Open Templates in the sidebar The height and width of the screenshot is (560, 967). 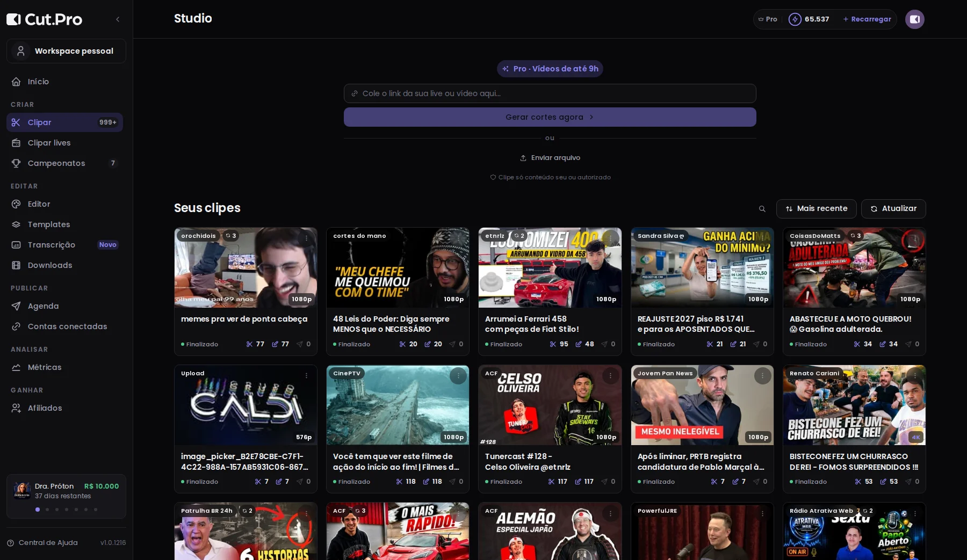(x=64, y=224)
